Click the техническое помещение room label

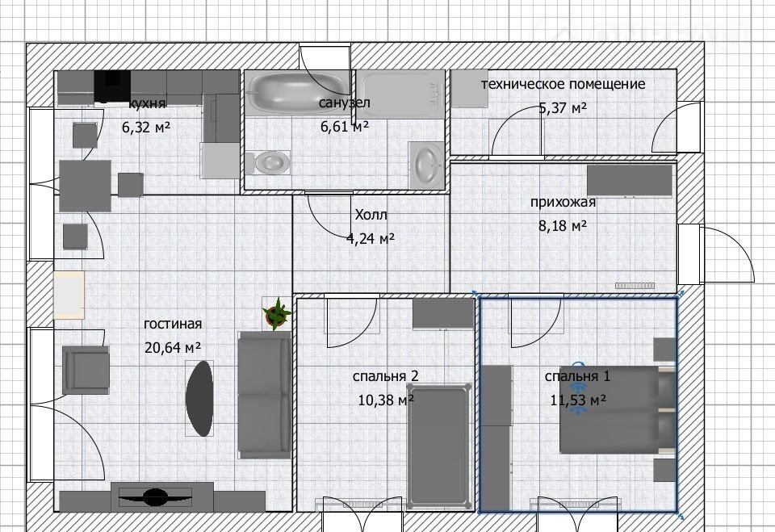click(x=563, y=84)
